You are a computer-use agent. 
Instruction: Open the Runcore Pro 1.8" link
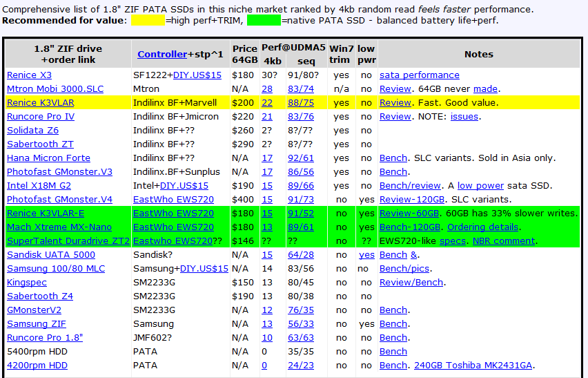pyautogui.click(x=45, y=338)
